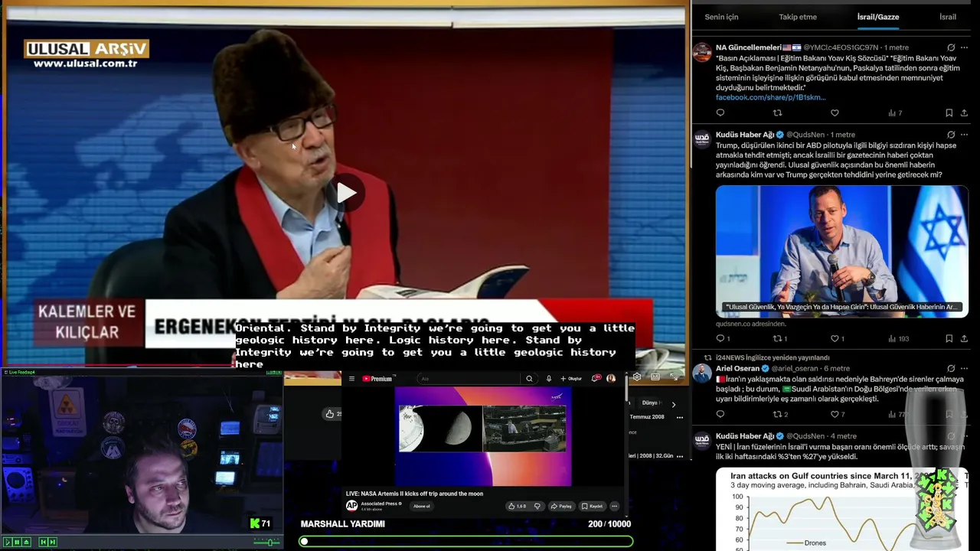Like the tweet with 193 views
The image size is (980, 551).
pos(838,338)
